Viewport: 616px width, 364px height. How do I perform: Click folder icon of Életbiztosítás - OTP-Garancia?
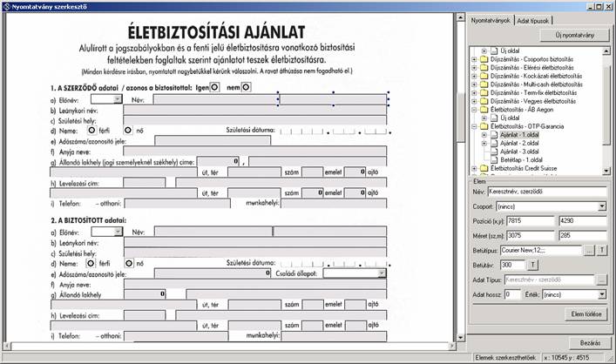[x=484, y=126]
